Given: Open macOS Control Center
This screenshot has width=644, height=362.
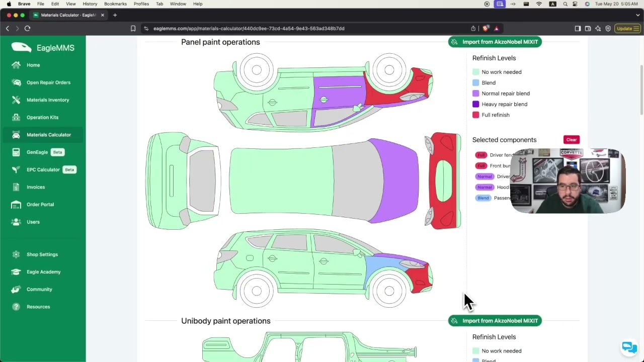Looking at the screenshot, I should pyautogui.click(x=576, y=4).
